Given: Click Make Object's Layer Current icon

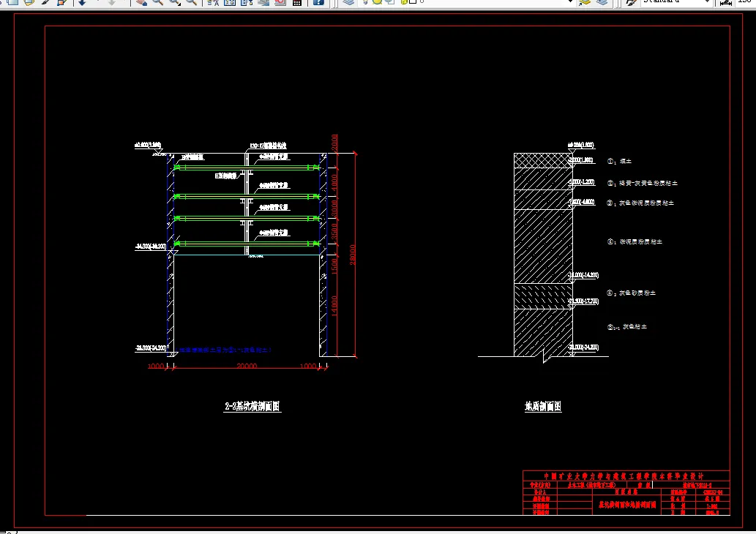Looking at the screenshot, I should pos(585,2).
